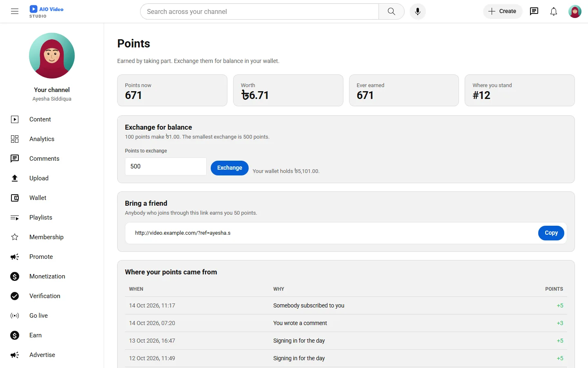Select Go live

(x=52, y=316)
